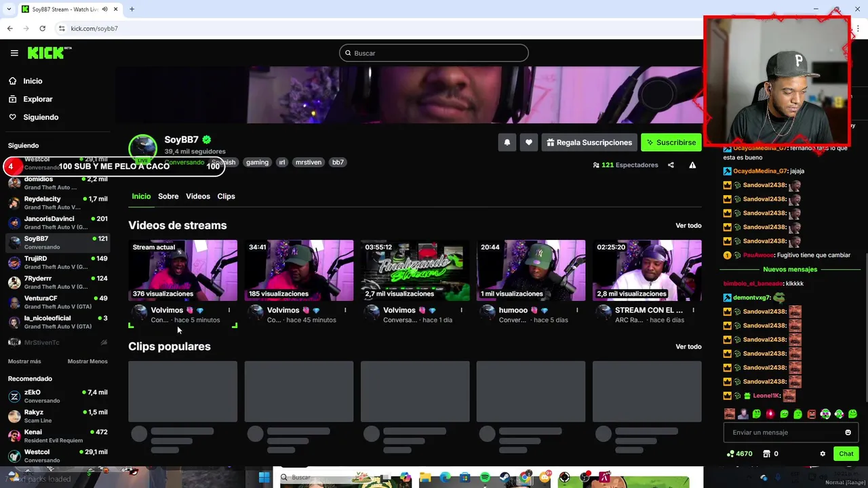This screenshot has width=868, height=488.
Task: Click the green Suscribirse button
Action: 671,142
